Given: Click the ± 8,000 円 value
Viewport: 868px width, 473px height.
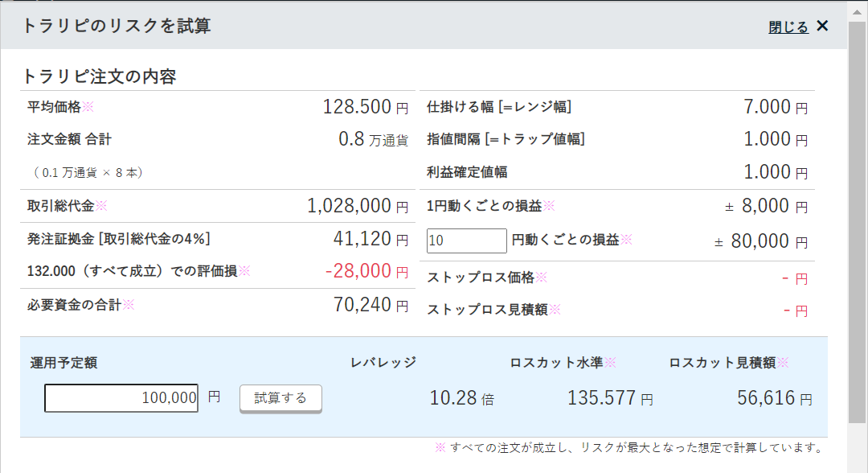Looking at the screenshot, I should 766,206.
